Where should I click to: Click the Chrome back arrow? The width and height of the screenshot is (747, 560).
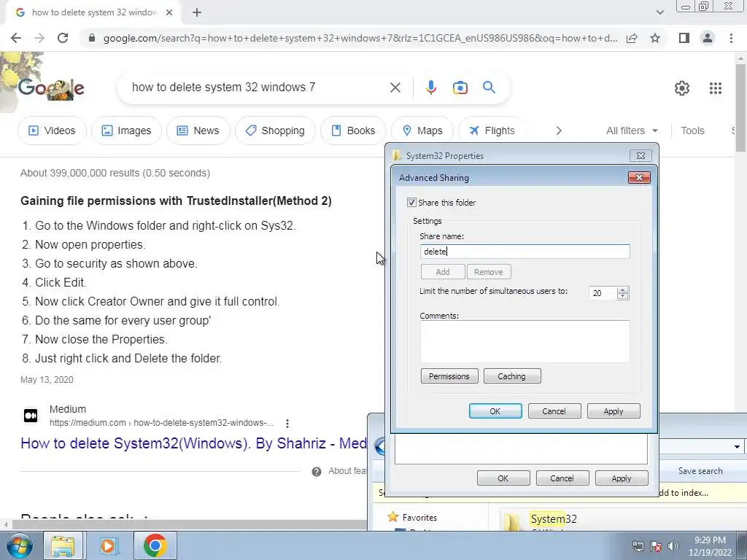pos(16,38)
